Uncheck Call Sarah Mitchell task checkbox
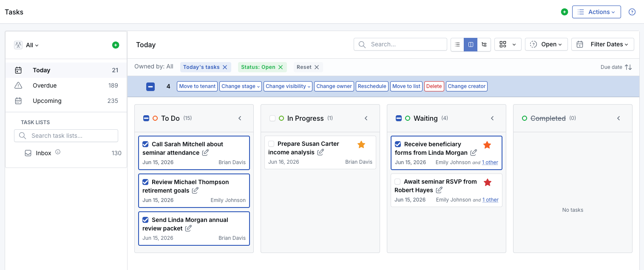Viewport: 644px width, 270px height. pos(145,144)
